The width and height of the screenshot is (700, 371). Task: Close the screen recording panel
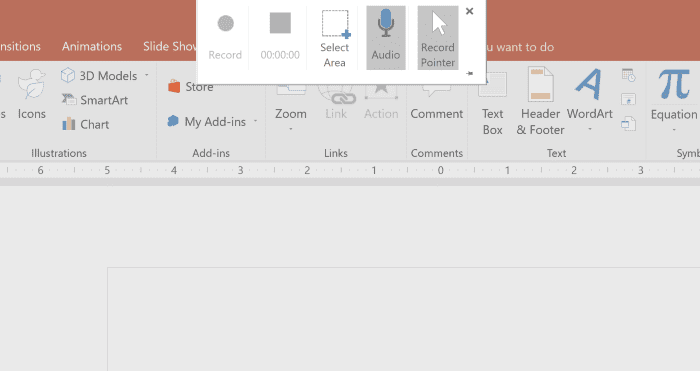coord(469,11)
